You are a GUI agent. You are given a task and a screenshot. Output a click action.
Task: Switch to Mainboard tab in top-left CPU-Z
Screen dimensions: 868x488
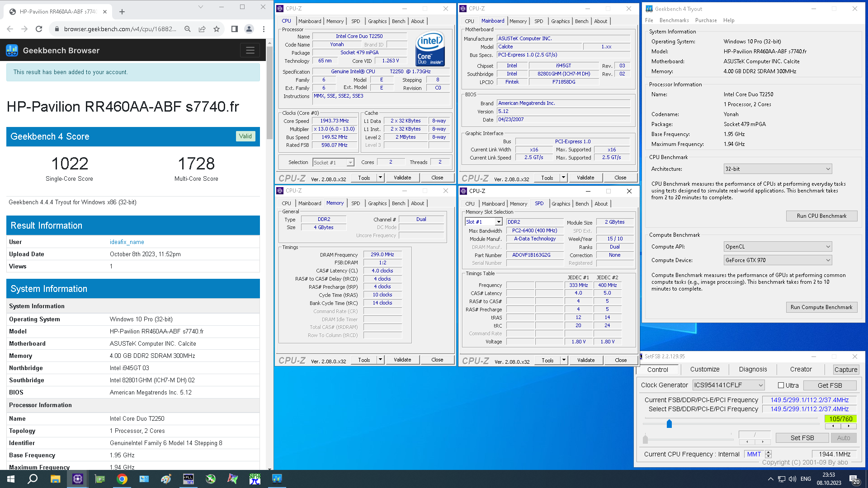click(310, 21)
